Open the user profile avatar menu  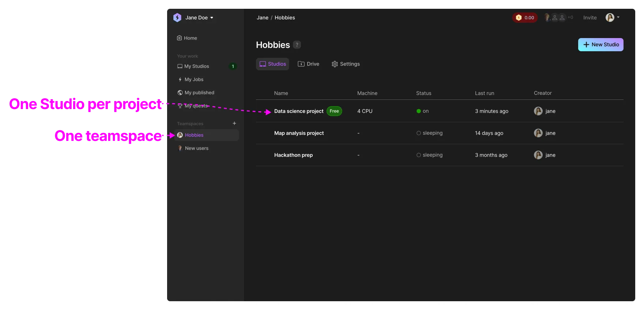point(613,18)
